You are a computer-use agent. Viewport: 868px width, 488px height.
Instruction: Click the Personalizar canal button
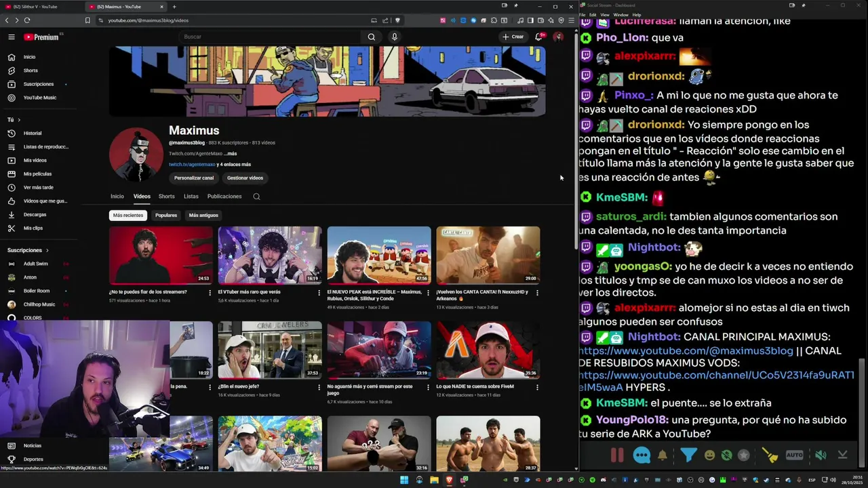(x=194, y=178)
